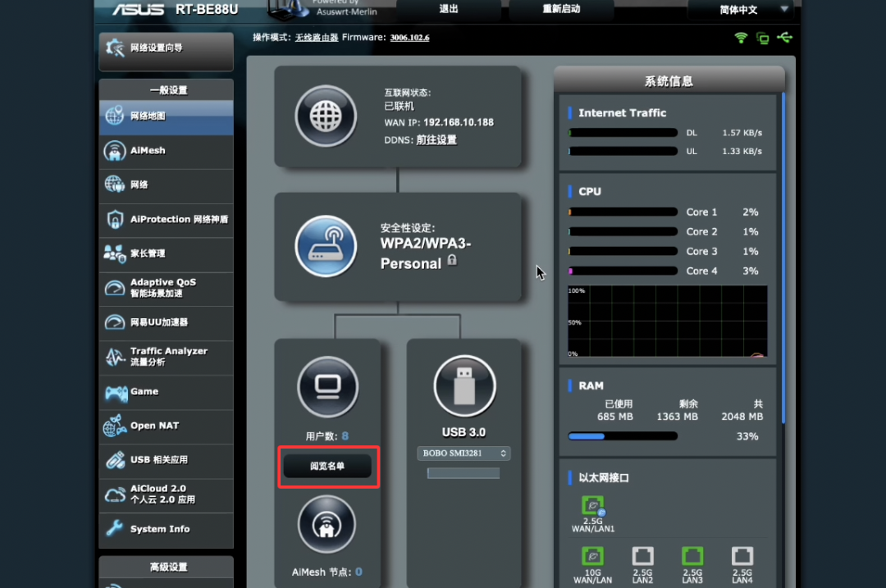This screenshot has width=886, height=588.
Task: Click the ASUS RT-BE88U logo
Action: pos(176,10)
